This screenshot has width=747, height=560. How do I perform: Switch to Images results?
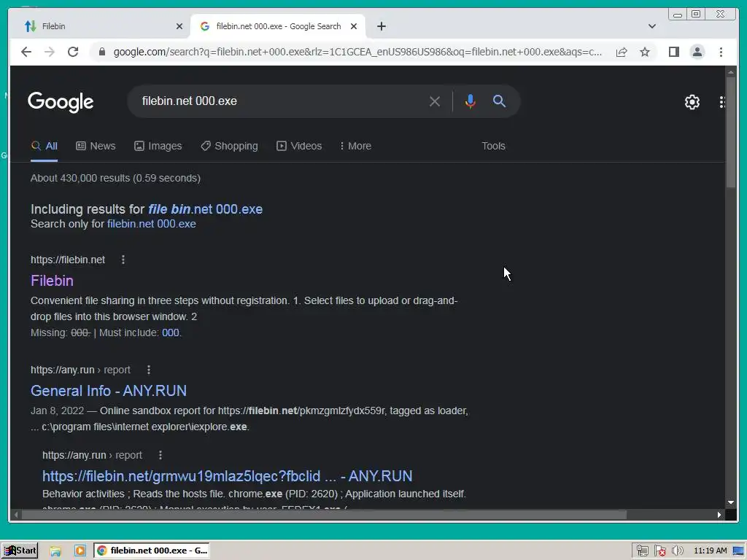pyautogui.click(x=158, y=146)
